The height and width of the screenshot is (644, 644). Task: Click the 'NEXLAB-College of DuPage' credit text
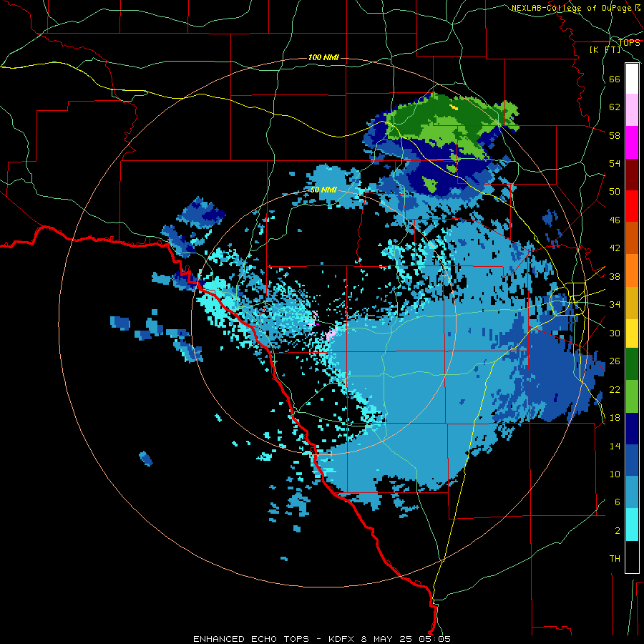(572, 8)
